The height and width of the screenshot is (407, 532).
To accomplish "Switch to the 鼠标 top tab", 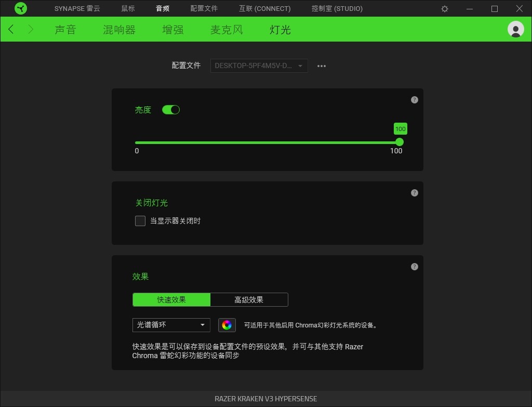I will click(x=128, y=8).
